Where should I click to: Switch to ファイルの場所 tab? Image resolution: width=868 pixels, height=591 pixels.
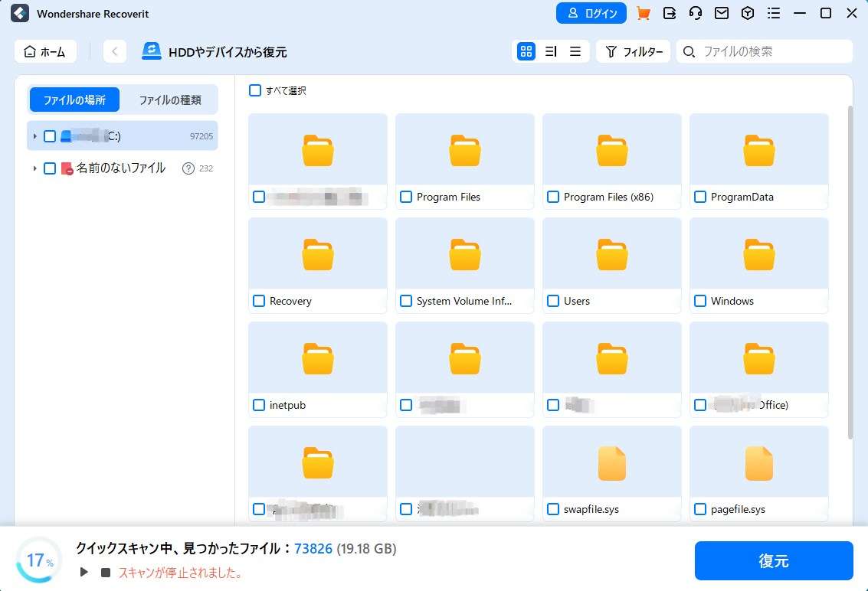(74, 100)
